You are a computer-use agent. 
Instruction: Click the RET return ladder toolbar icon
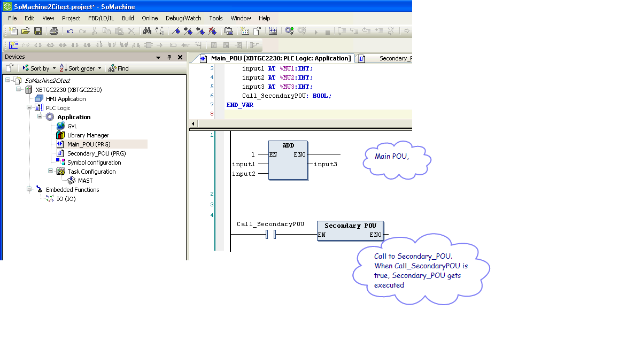185,45
